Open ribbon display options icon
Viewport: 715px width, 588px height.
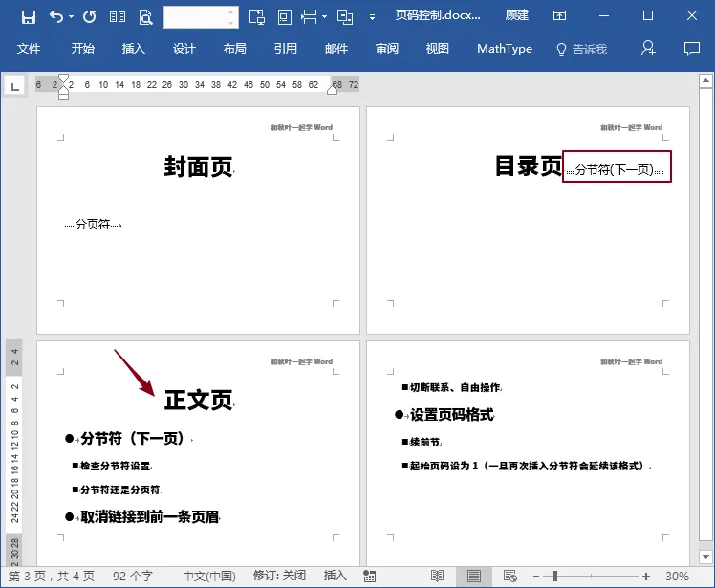pos(559,15)
